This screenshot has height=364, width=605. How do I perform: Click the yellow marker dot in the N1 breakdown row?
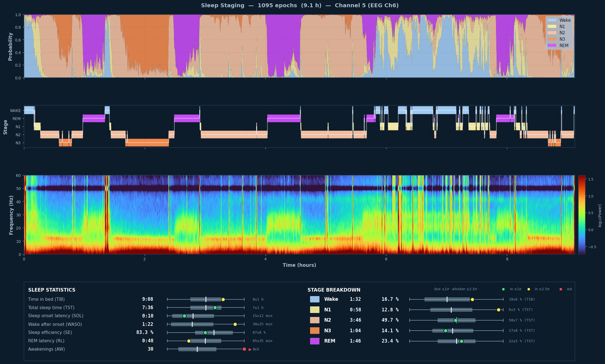click(x=498, y=310)
